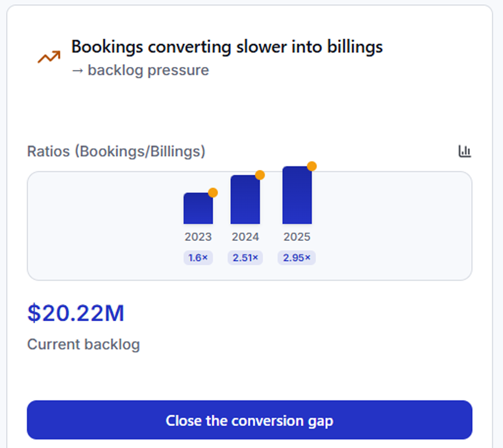Select the 2025 blue bar

click(x=297, y=196)
